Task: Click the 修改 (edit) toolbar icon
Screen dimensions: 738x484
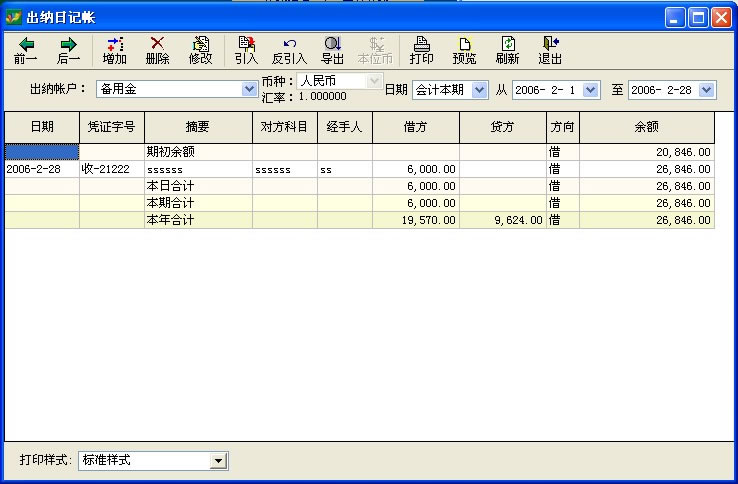Action: pyautogui.click(x=200, y=44)
